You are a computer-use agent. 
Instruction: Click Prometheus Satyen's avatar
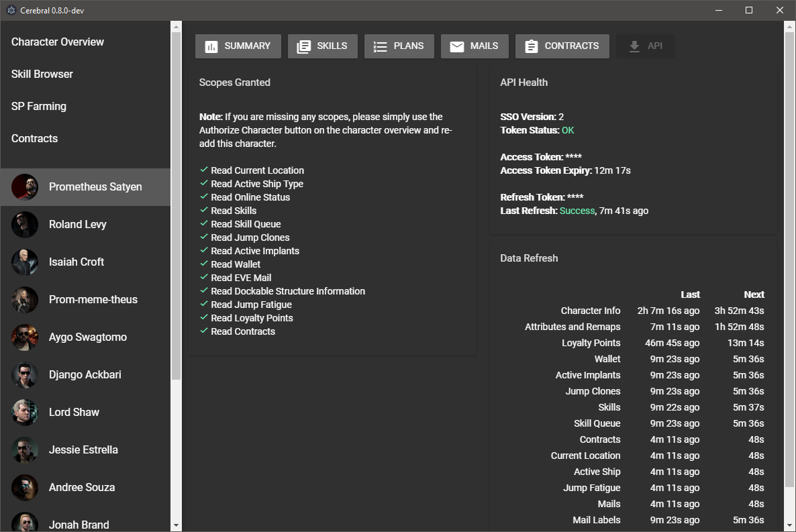coord(25,187)
